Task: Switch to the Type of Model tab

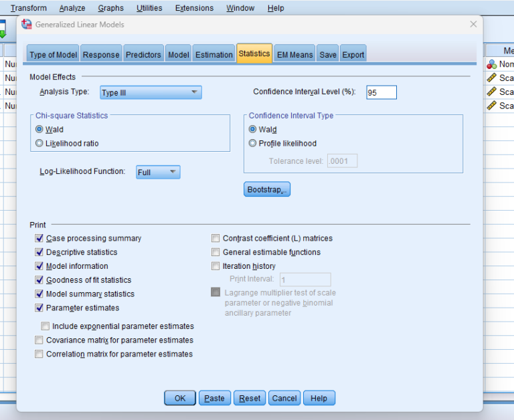Action: (53, 54)
